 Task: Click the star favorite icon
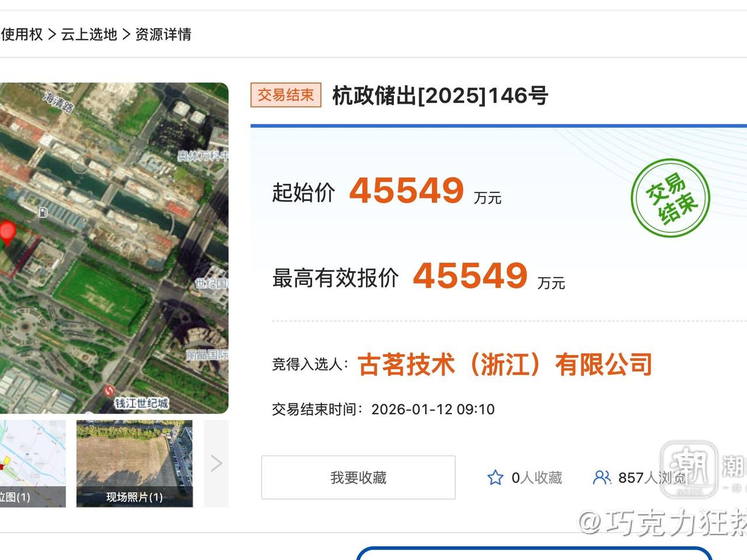(x=495, y=478)
